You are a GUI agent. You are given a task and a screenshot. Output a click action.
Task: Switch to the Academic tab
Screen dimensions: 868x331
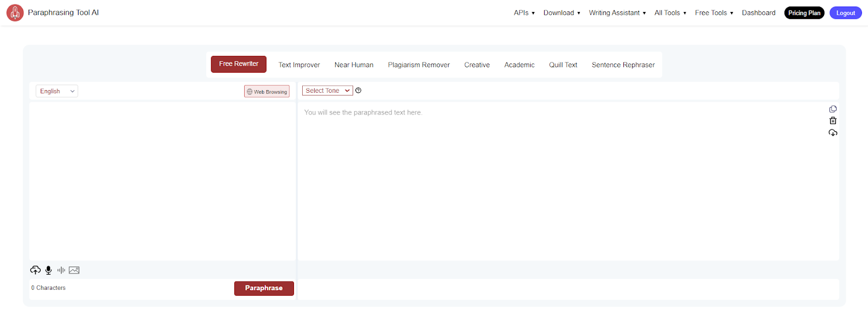point(519,65)
